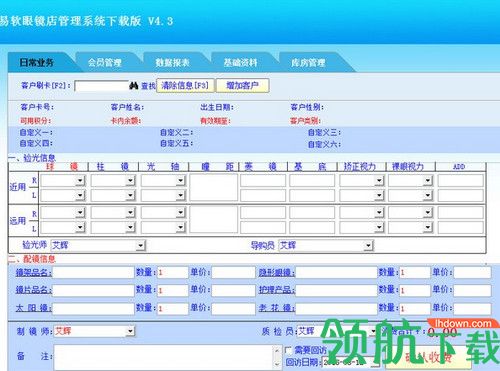Click the 太阳镜 单价 field
500x371 pixels.
(233, 308)
